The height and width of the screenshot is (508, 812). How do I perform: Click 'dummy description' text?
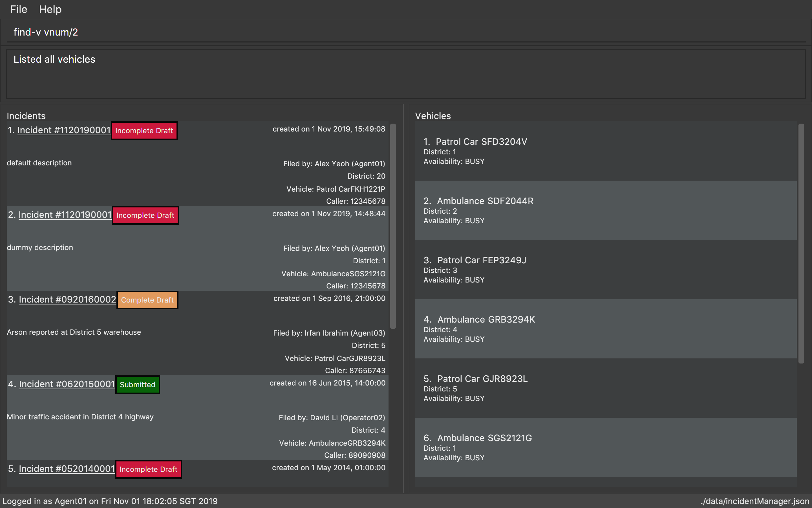40,248
